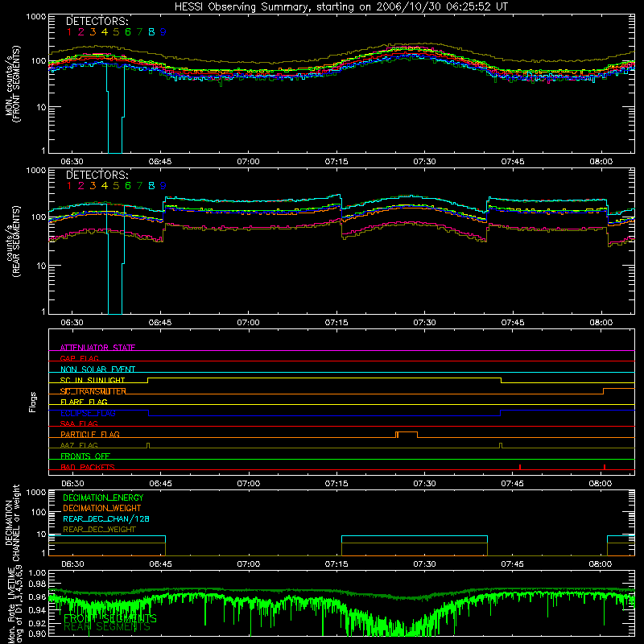Select the BAD_PACKETS flag label
644x644 pixels.
pos(88,467)
